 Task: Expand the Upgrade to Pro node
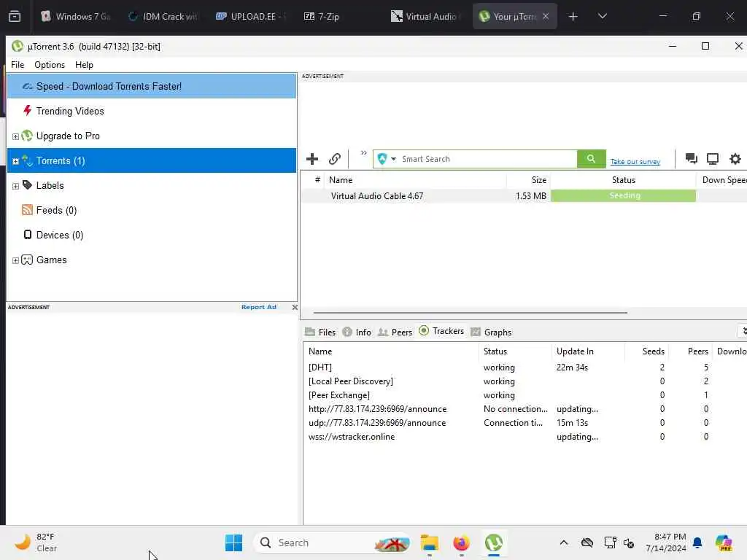tap(15, 136)
